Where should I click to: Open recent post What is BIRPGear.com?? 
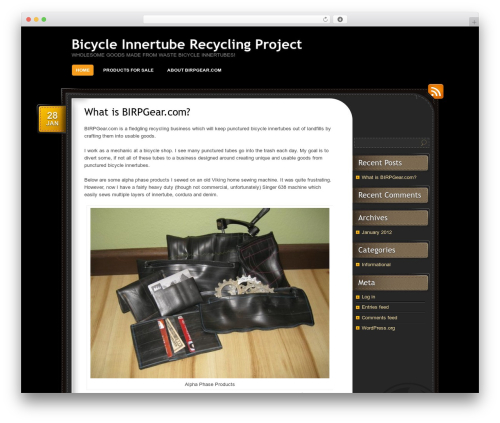coord(389,177)
